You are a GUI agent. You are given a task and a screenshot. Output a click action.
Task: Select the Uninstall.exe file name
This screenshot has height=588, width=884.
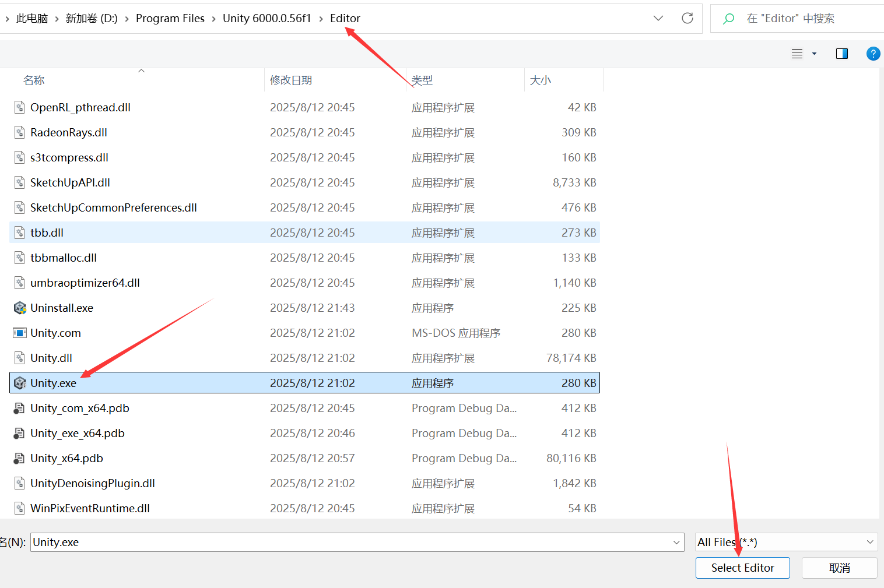[x=62, y=308]
